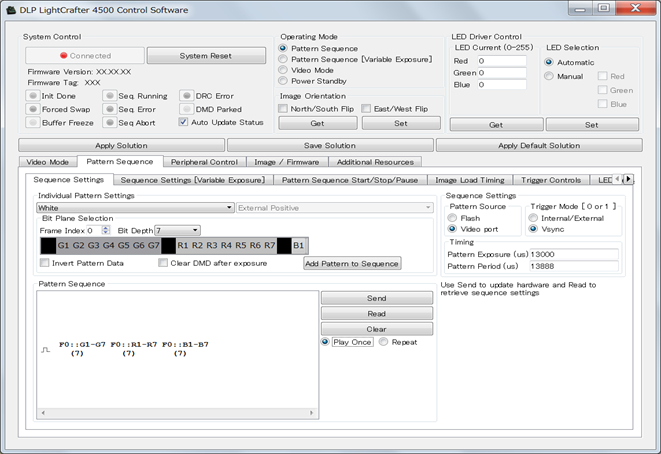Click the Seq. Error status indicator
661x454 pixels.
point(110,109)
